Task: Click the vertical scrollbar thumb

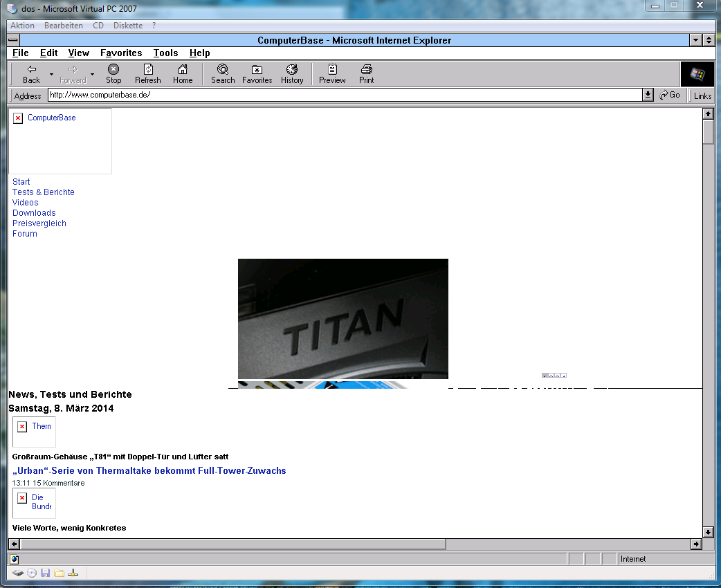Action: (708, 132)
